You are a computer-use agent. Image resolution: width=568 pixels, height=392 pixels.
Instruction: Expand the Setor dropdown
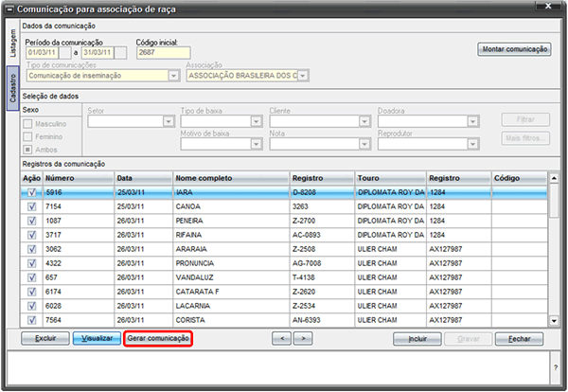[169, 121]
